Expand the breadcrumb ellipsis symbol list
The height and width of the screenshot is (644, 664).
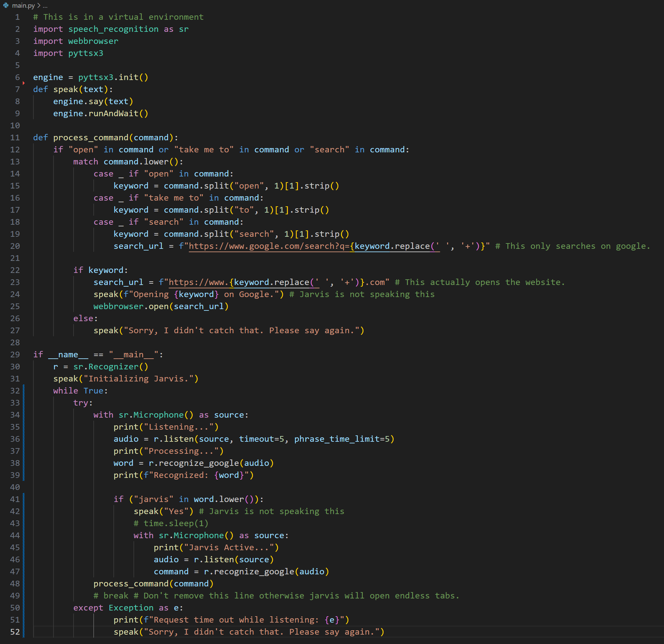[45, 6]
